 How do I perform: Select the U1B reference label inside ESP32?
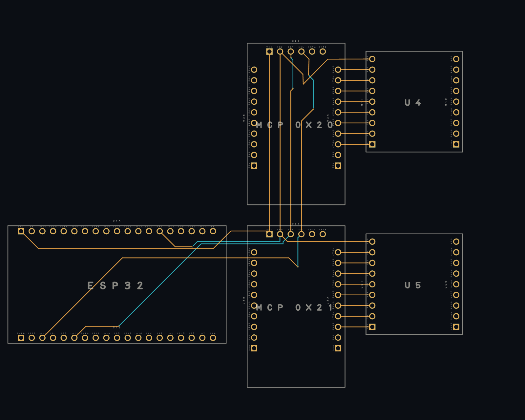(x=117, y=327)
